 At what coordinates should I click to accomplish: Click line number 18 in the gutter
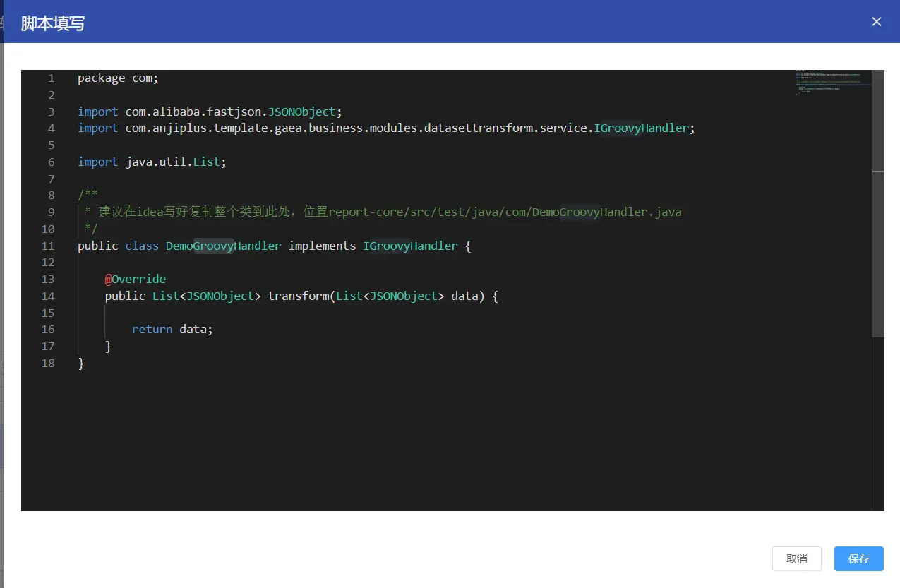point(48,364)
